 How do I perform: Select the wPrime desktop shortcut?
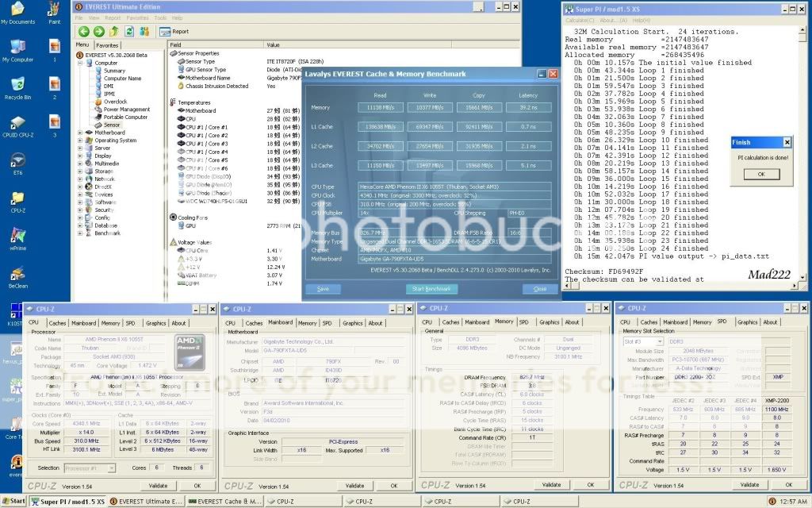[x=18, y=240]
